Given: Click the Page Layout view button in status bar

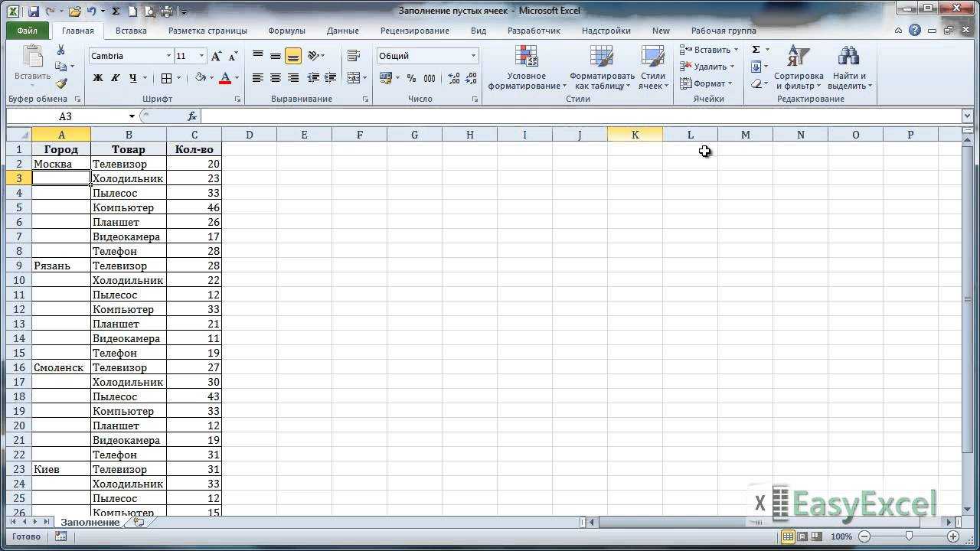Looking at the screenshot, I should (x=803, y=536).
